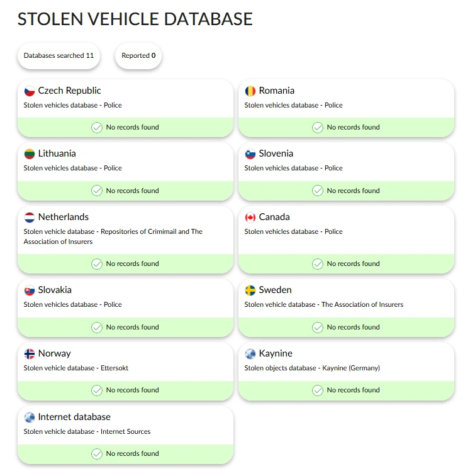Click the Romania flag icon
Viewport: 475px width, 476px height.
(250, 91)
